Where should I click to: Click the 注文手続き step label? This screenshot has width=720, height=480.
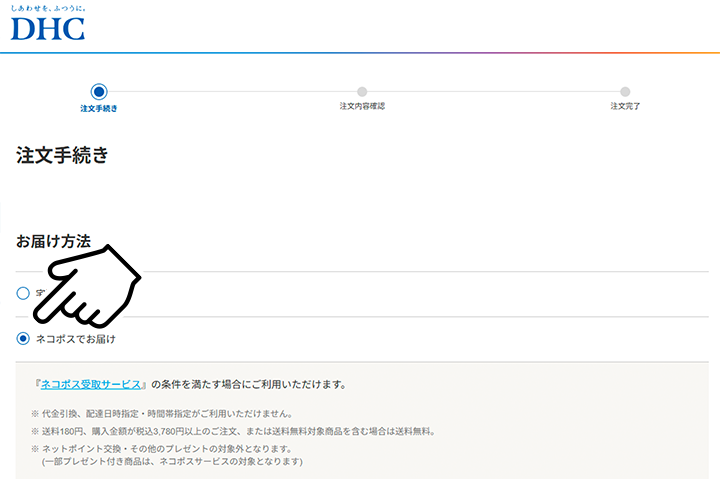tap(98, 107)
